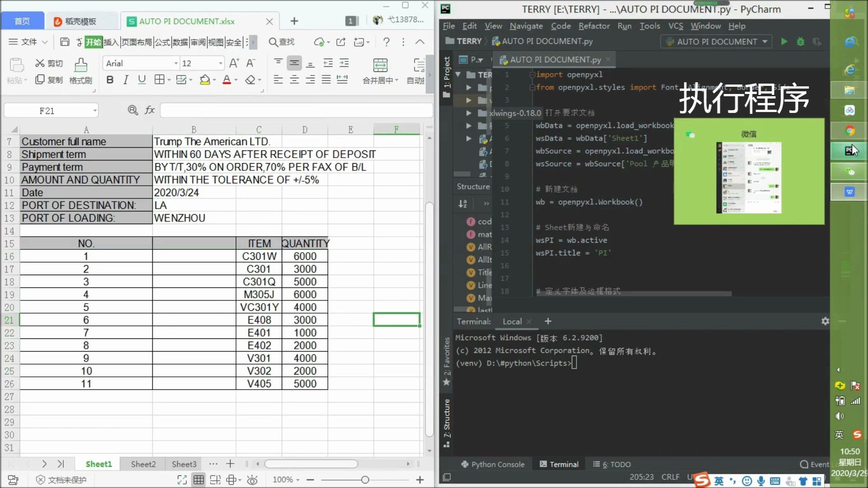Click the Underline formatting icon
The image size is (868, 488).
tap(142, 80)
